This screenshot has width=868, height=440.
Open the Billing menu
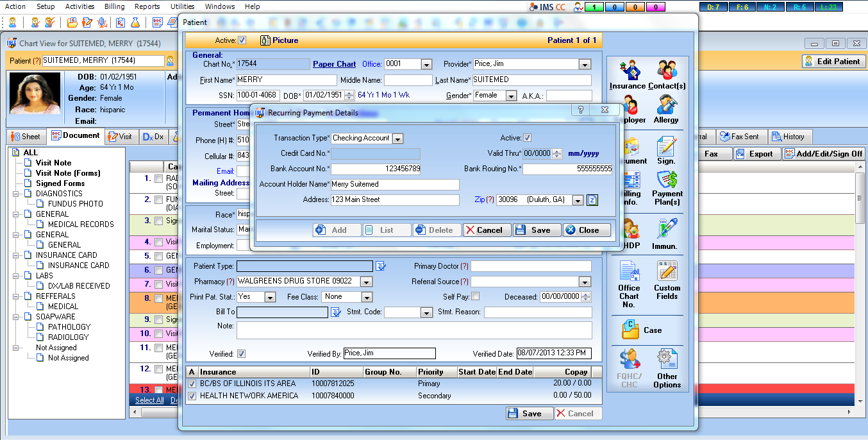115,6
